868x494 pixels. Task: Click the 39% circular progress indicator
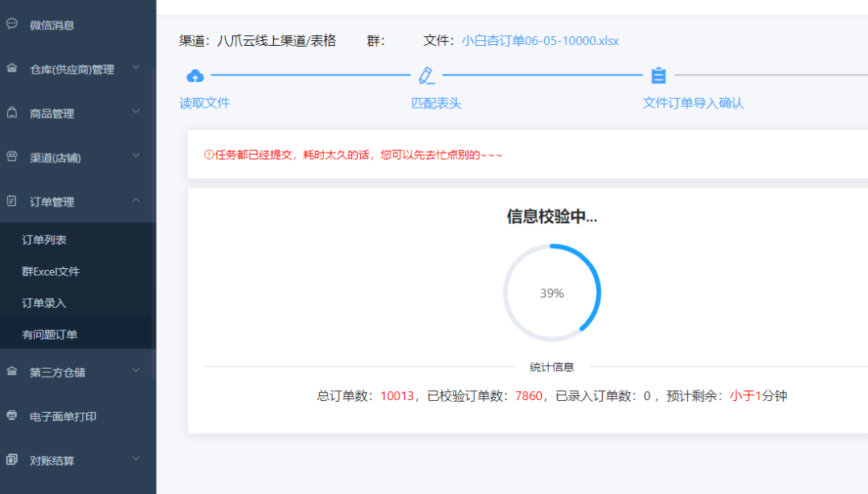coord(552,292)
